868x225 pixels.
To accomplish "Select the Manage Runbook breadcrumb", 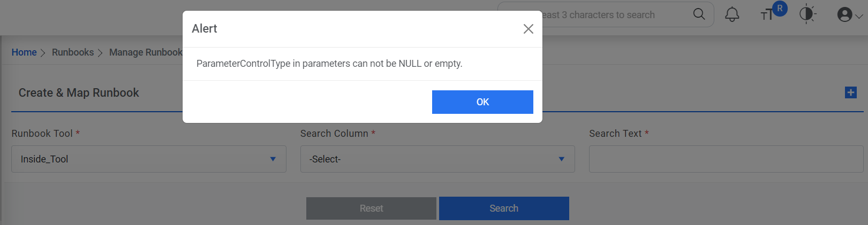I will [x=146, y=52].
